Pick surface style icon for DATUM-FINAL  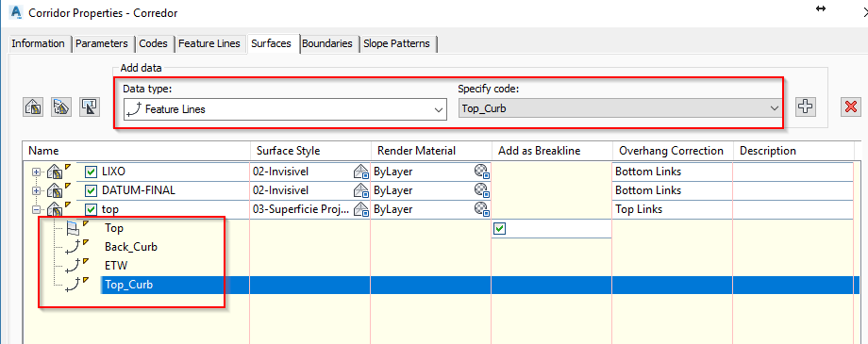(x=361, y=190)
